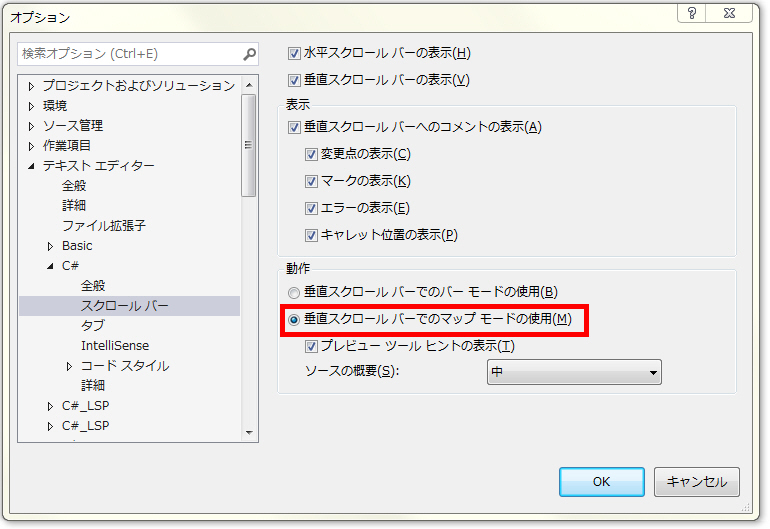The height and width of the screenshot is (529, 770).
Task: Click the search magnifier icon in options search box
Action: tap(249, 54)
